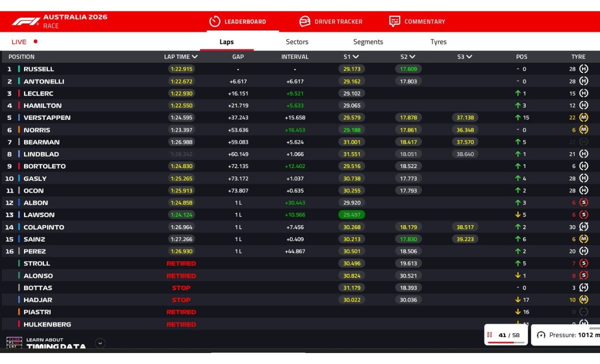Click the pressure gauge icon
The width and height of the screenshot is (600, 364).
coord(541,335)
